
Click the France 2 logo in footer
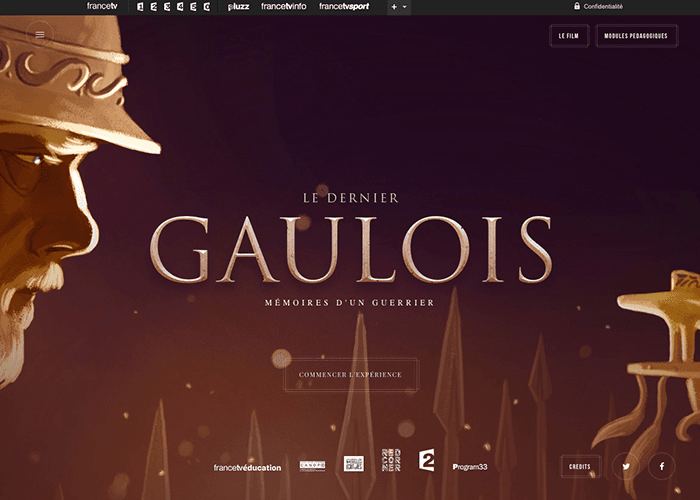click(x=426, y=460)
